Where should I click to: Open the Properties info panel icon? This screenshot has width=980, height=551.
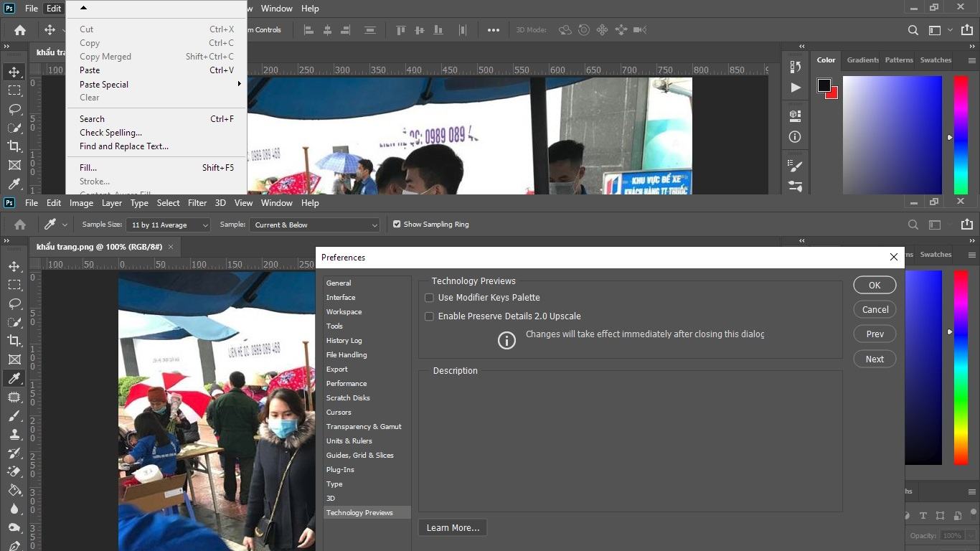[x=795, y=137]
